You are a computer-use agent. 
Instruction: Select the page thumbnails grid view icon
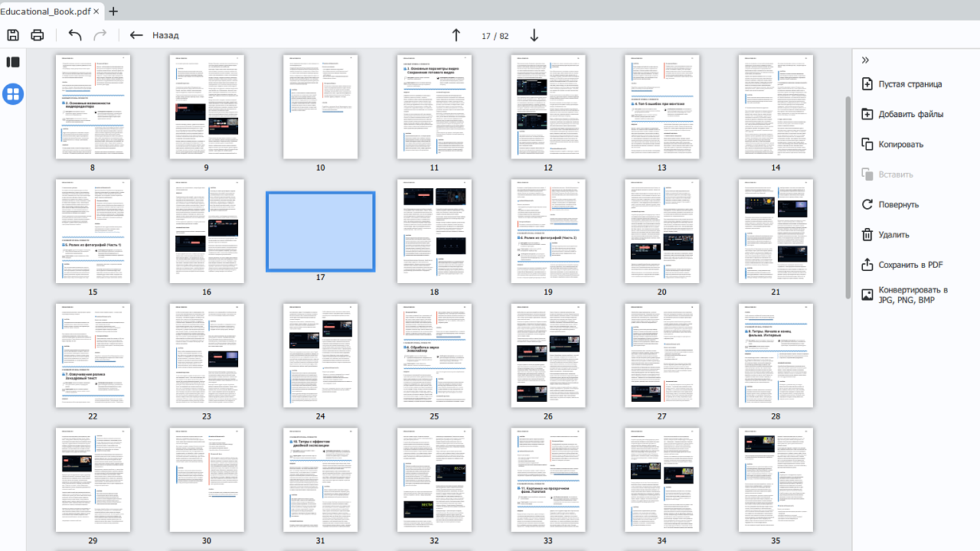(x=13, y=94)
